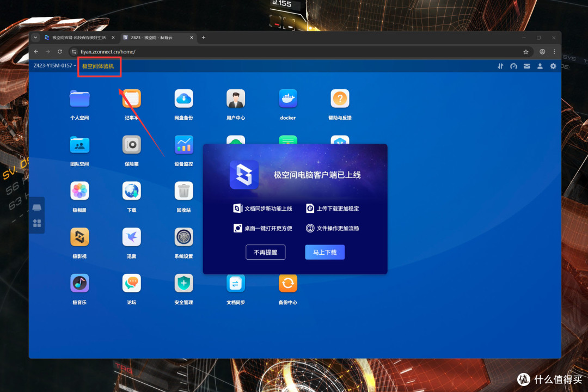Open the 论坛 forum app
The width and height of the screenshot is (588, 392).
pos(132,283)
